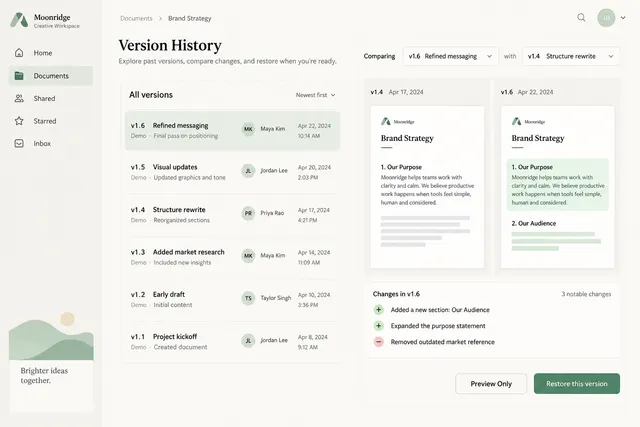Screen dimensions: 640x427
Task: Click the user avatar in top bar
Action: [606, 18]
